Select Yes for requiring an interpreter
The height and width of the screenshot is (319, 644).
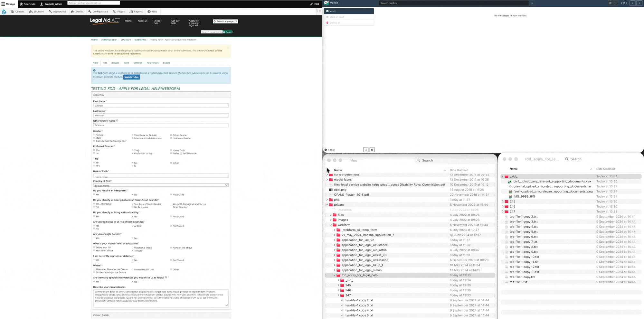(94, 194)
